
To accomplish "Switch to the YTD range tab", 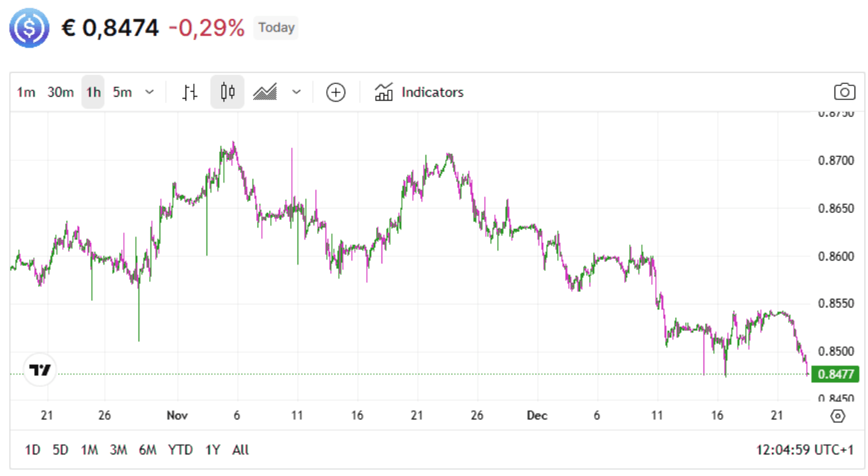I will (181, 450).
